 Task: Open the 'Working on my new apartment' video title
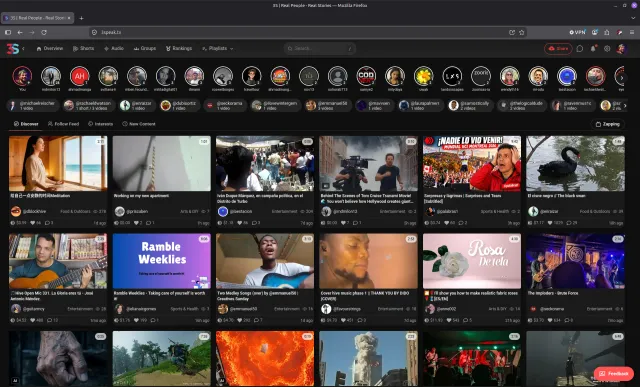(x=141, y=196)
